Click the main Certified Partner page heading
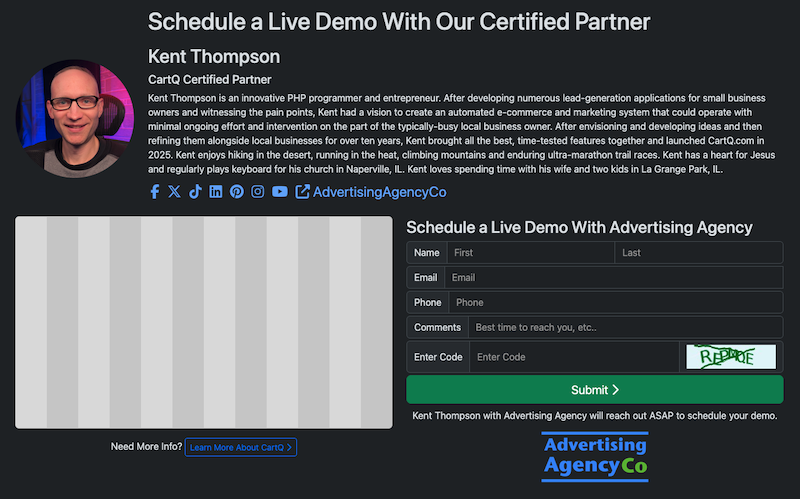Screen dimensions: 800x499 399,22
